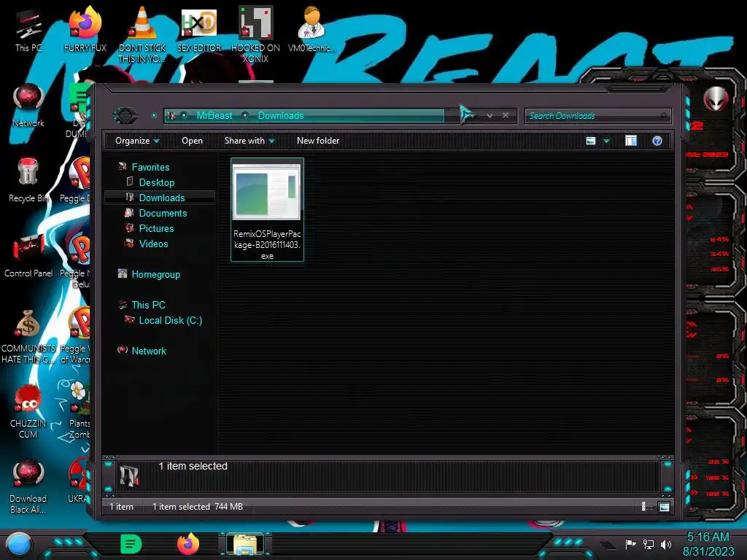747x560 pixels.
Task: Select the Recycle Bin icon
Action: click(x=28, y=181)
